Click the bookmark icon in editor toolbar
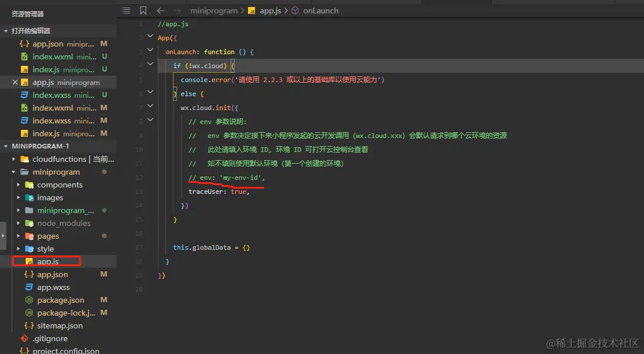The width and height of the screenshot is (644, 354). coord(143,10)
